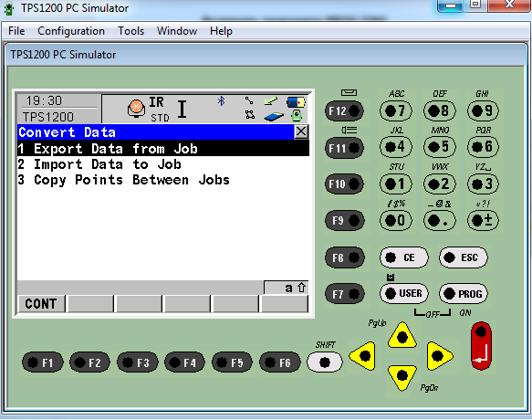
Task: Click the F9 side key
Action: click(345, 220)
